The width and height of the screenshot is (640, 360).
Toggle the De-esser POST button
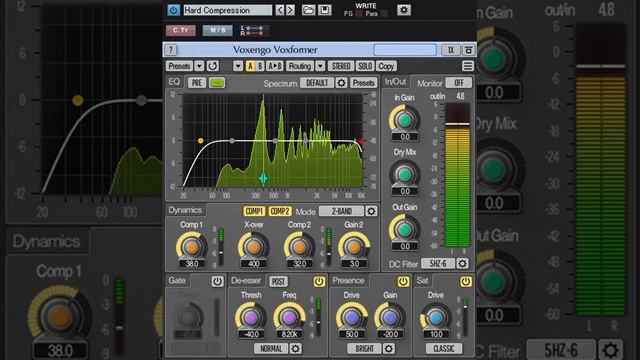(x=278, y=281)
